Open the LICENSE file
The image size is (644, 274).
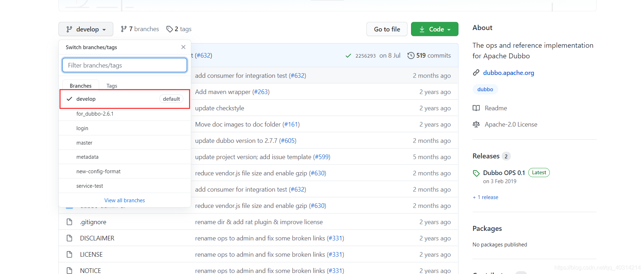coord(91,255)
